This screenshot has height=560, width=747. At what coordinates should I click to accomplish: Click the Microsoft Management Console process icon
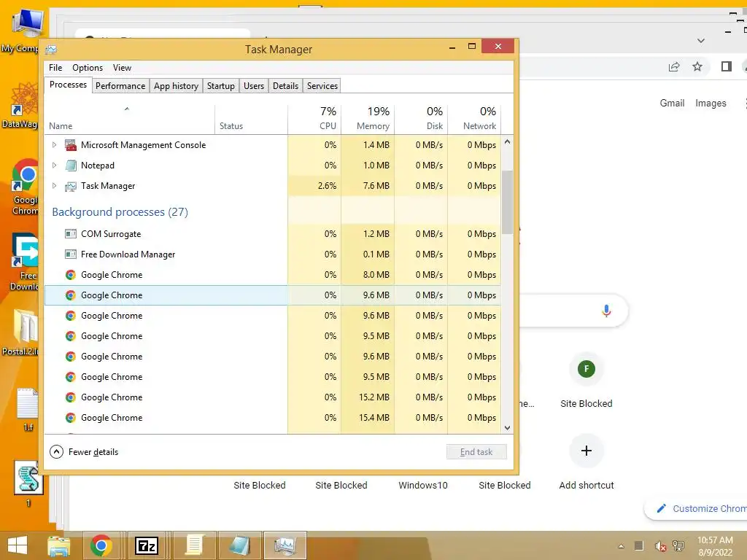[71, 145]
